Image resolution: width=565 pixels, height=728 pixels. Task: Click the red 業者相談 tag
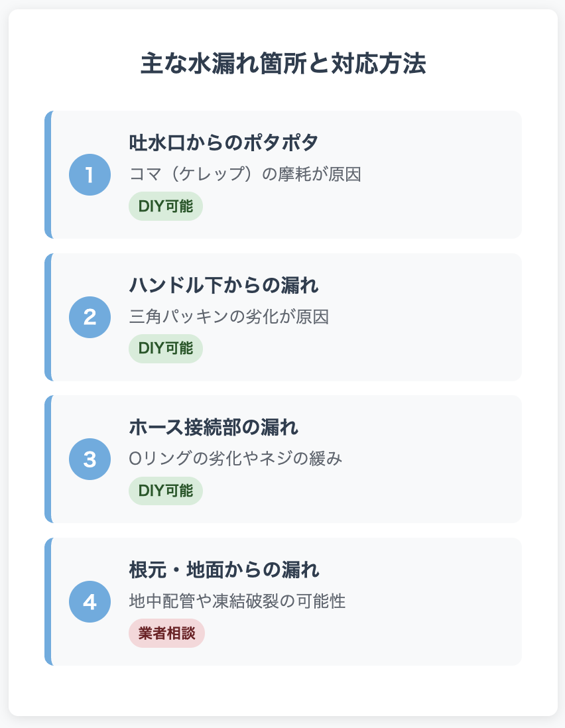tap(166, 633)
